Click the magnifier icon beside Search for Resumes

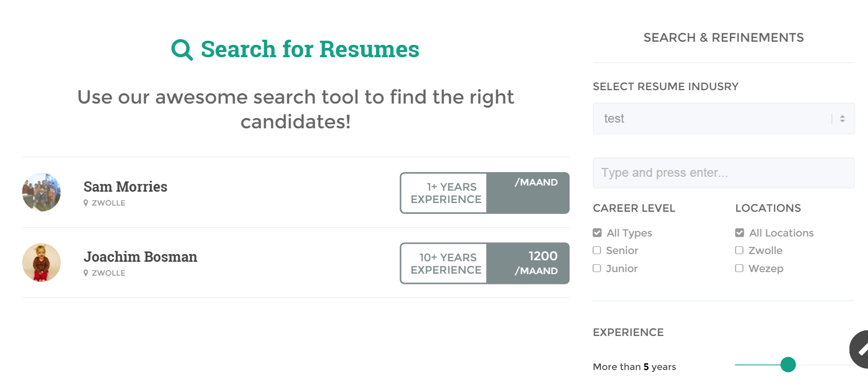coord(182,50)
